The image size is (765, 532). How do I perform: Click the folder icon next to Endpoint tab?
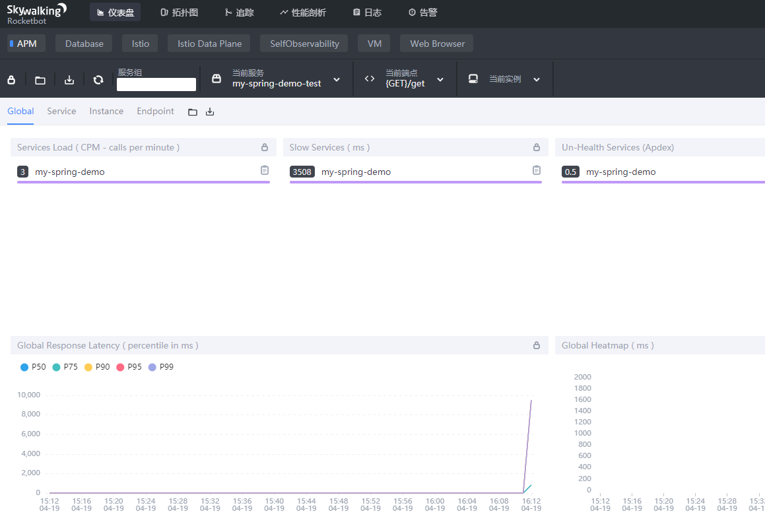click(x=193, y=112)
